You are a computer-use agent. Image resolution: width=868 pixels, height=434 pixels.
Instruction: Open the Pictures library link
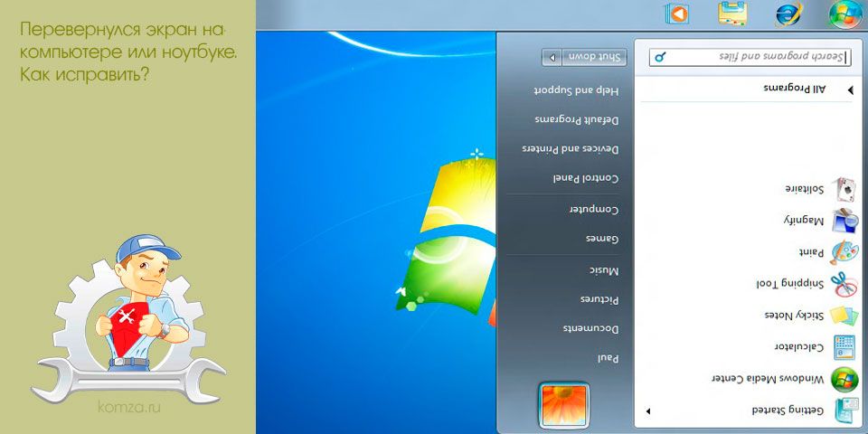point(599,299)
